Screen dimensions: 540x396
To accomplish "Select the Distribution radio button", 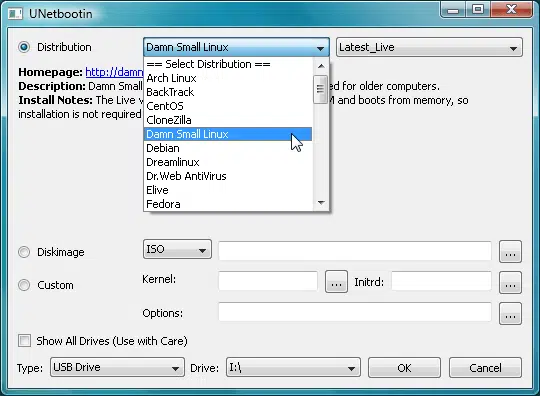I will tap(24, 47).
